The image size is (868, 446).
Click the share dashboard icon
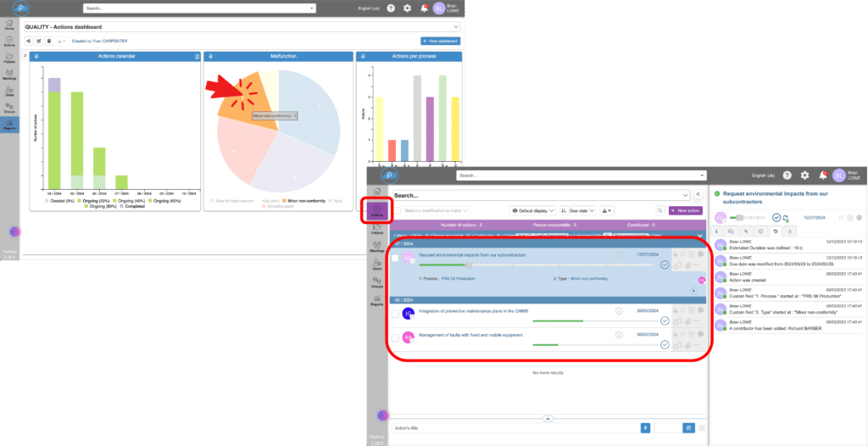click(29, 41)
